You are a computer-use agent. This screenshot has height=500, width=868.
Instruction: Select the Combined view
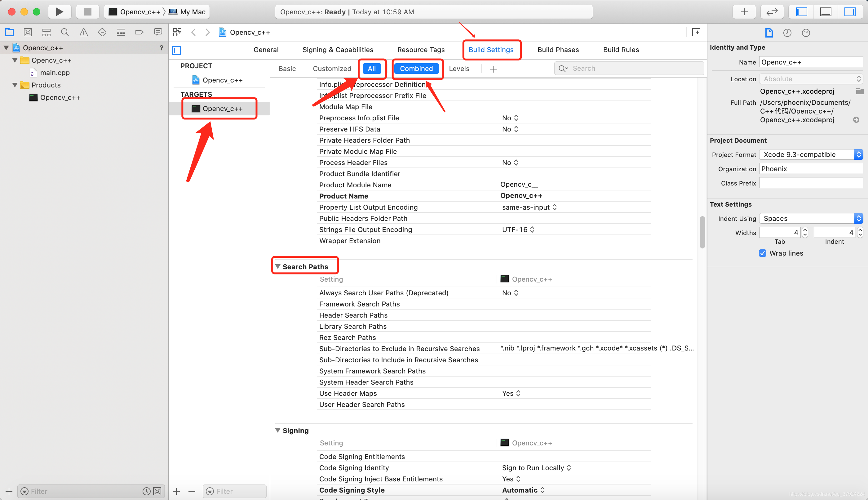416,69
